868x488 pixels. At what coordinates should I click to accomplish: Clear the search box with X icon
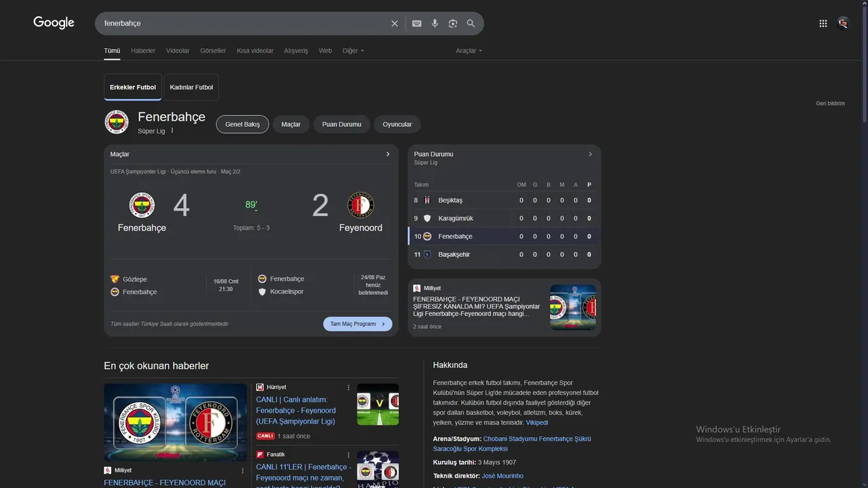pyautogui.click(x=395, y=23)
